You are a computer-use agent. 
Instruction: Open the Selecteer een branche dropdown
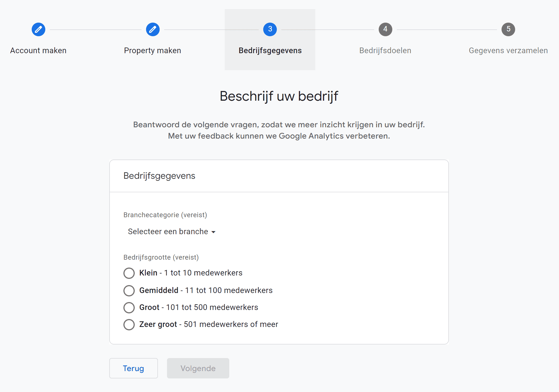168,231
